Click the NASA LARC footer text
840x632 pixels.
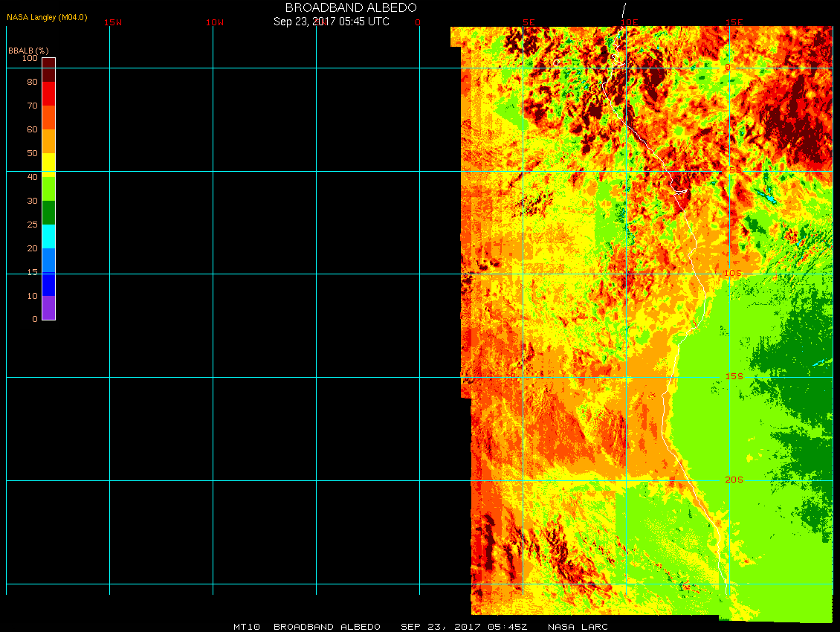coord(578,627)
